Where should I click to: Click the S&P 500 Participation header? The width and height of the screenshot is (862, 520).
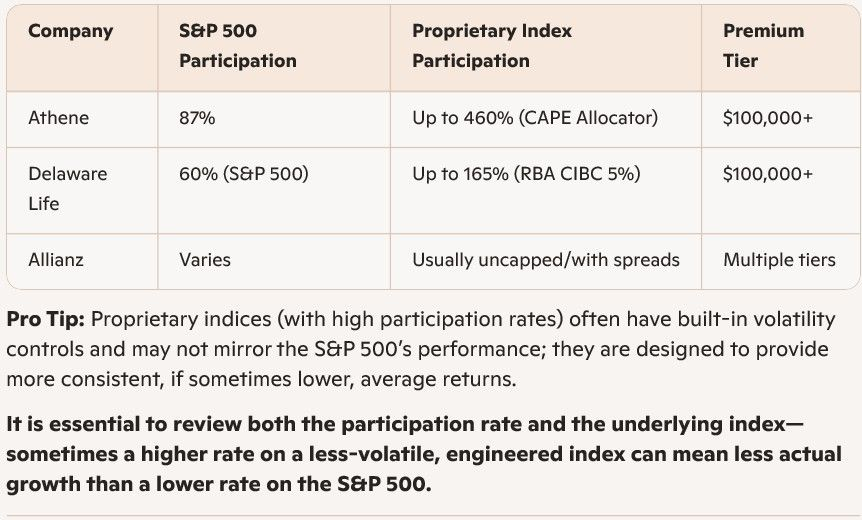pos(237,46)
